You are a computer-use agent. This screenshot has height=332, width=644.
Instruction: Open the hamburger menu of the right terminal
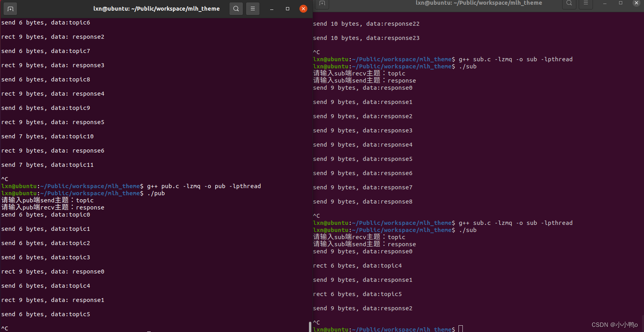click(x=586, y=3)
